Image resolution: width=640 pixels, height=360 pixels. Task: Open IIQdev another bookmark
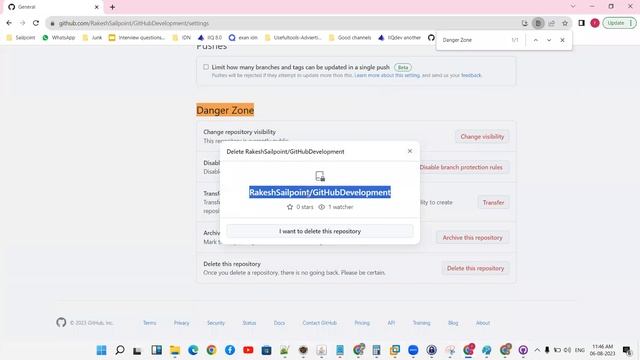[x=399, y=38]
